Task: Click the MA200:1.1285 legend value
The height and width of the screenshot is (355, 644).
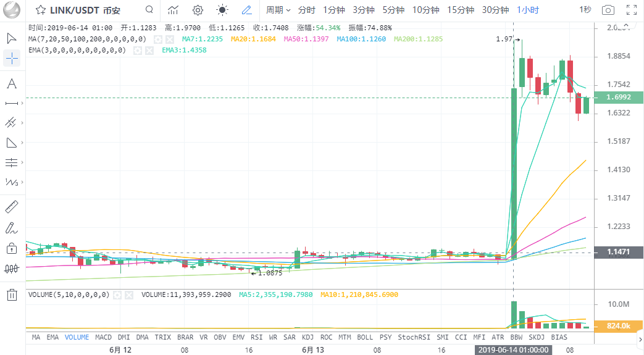Action: point(418,39)
